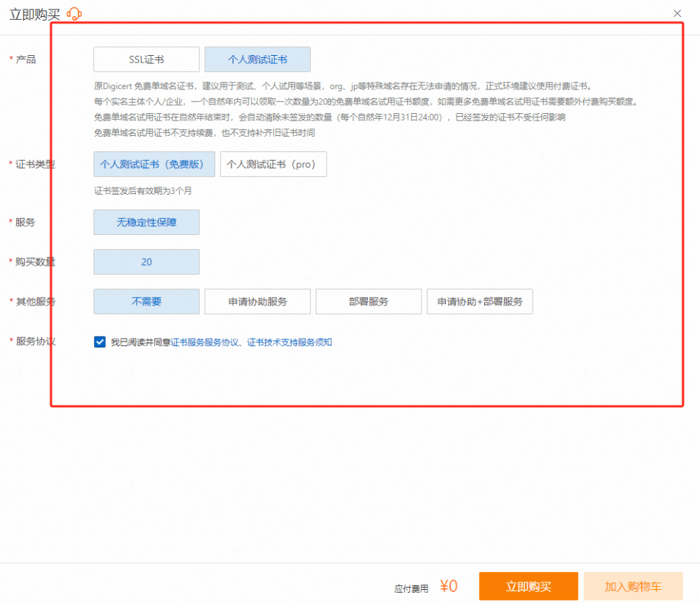Image resolution: width=700 pixels, height=603 pixels.
Task: Choose 个人测试证书（免费版）certificate type
Action: [154, 165]
